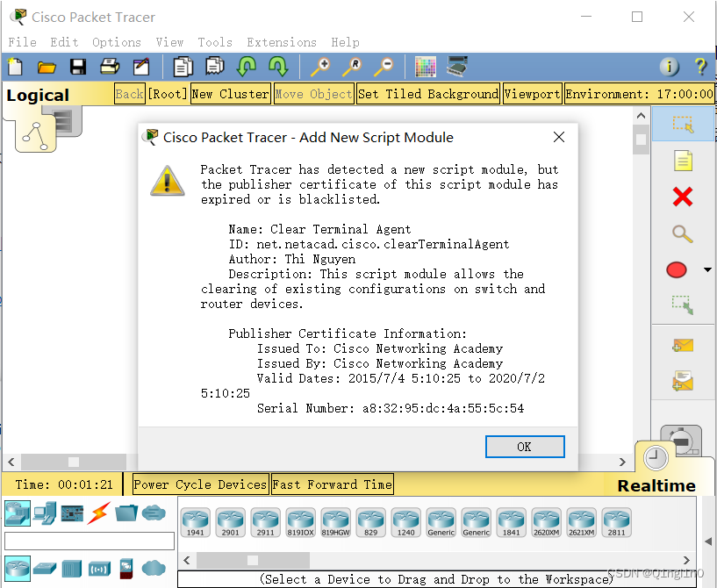Image resolution: width=717 pixels, height=588 pixels.
Task: Click OK in the Add New Script Module dialog
Action: [x=525, y=447]
